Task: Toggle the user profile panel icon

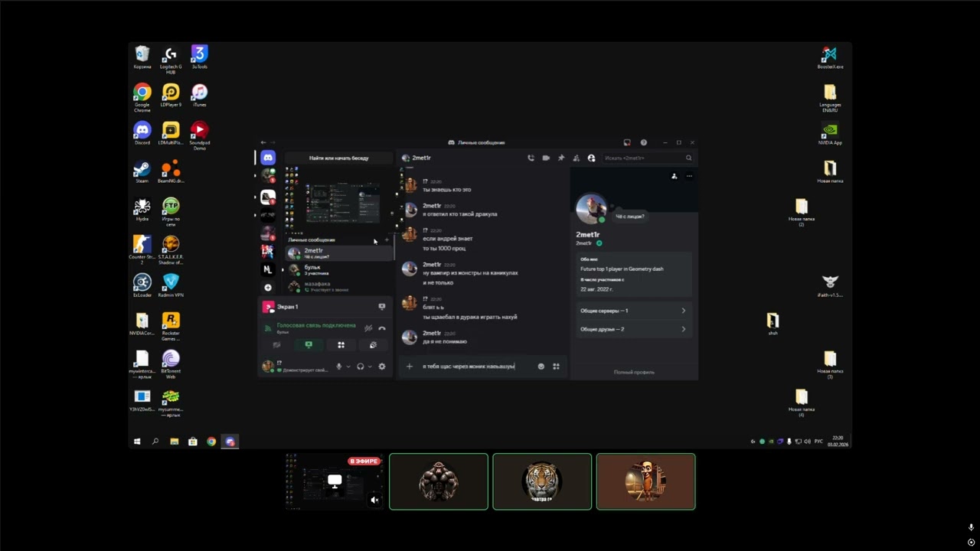Action: (591, 158)
